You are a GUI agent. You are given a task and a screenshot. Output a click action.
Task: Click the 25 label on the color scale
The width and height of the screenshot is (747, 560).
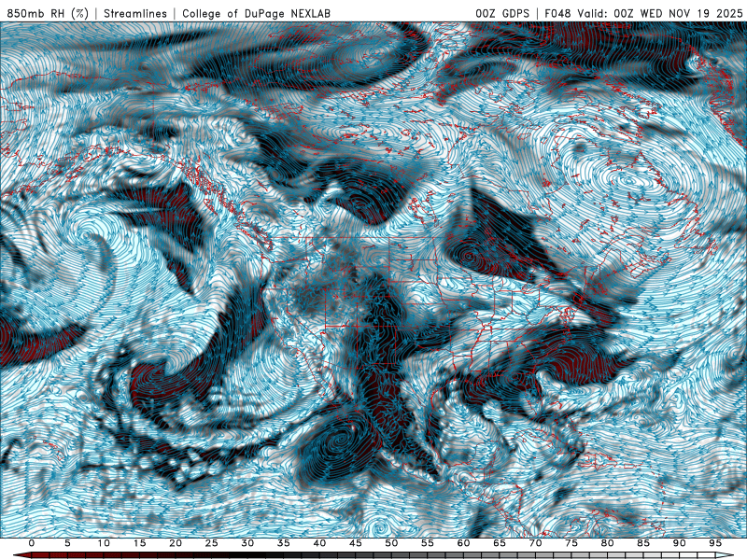(212, 543)
